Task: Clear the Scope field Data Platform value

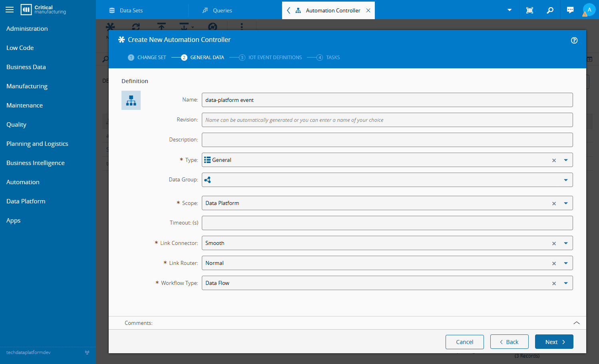Action: [554, 203]
